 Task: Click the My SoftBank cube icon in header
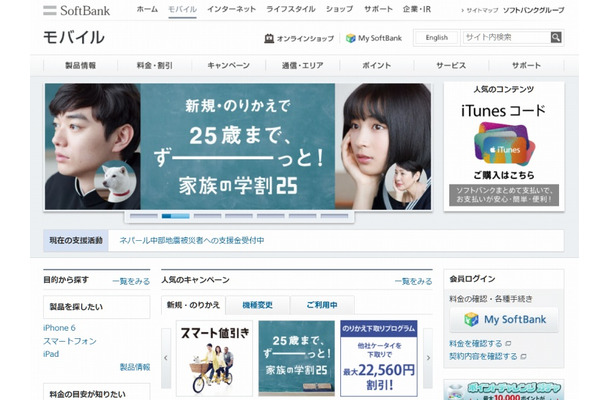(351, 38)
